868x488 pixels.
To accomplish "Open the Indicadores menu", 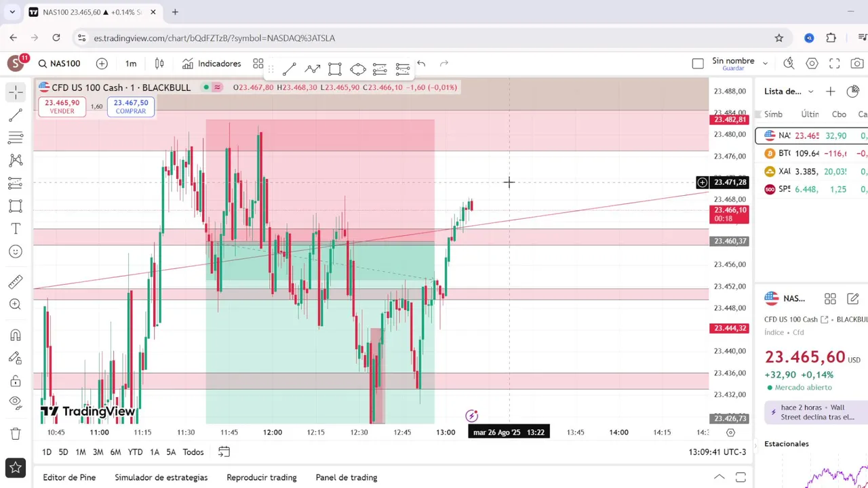I will pyautogui.click(x=212, y=64).
